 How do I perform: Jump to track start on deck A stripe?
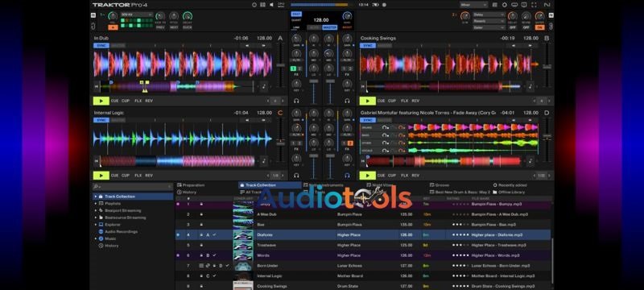97,87
